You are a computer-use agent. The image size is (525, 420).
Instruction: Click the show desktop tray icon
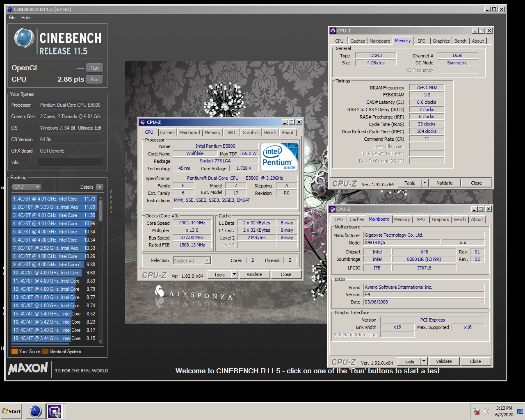520,411
